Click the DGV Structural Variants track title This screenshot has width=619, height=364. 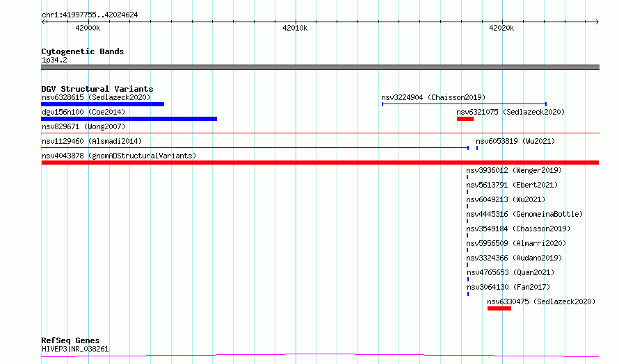pos(97,89)
